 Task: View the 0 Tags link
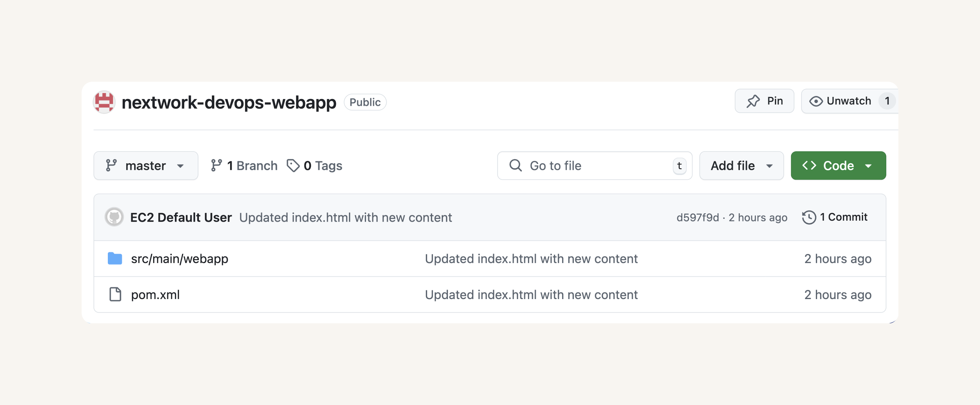314,166
